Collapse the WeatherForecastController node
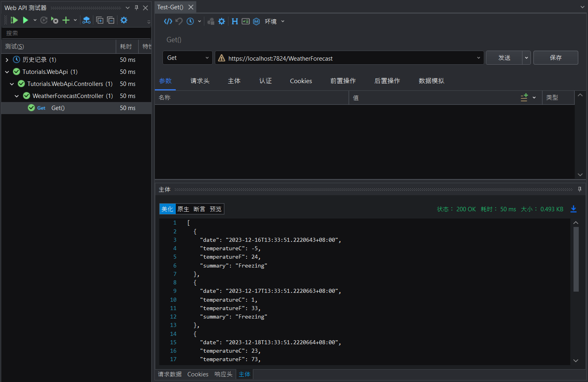This screenshot has height=382, width=588. 16,96
